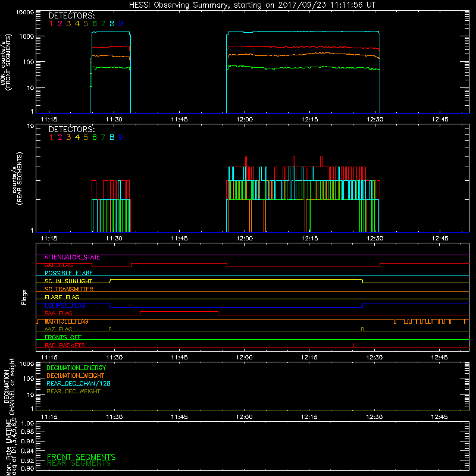
Task: Click 12:15 tick label under Flags panel
Action: [x=309, y=358]
